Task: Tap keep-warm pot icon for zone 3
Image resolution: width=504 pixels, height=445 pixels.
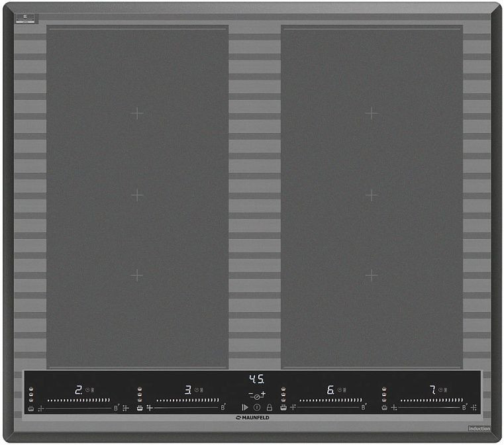Action: pyautogui.click(x=140, y=408)
